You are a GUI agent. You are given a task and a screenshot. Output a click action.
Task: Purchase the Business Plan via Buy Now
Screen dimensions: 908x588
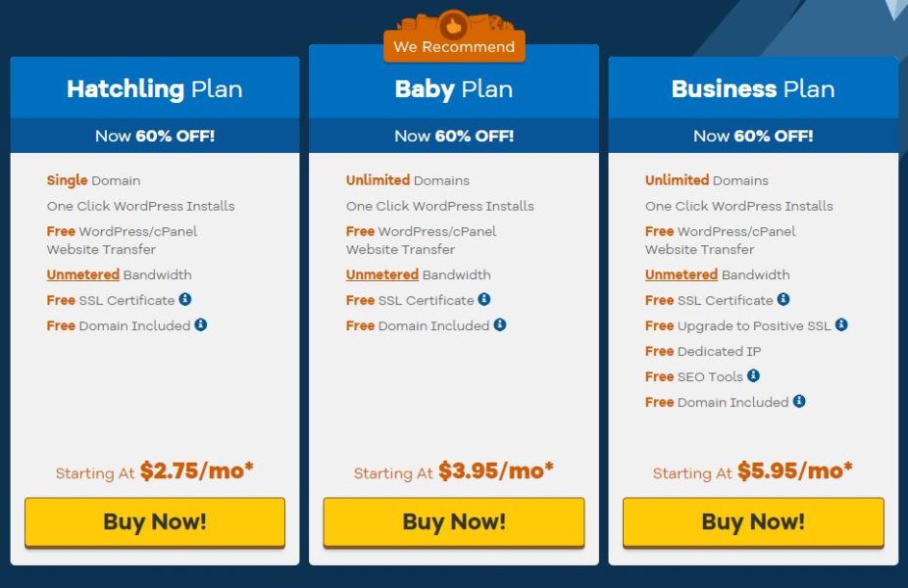coord(753,521)
